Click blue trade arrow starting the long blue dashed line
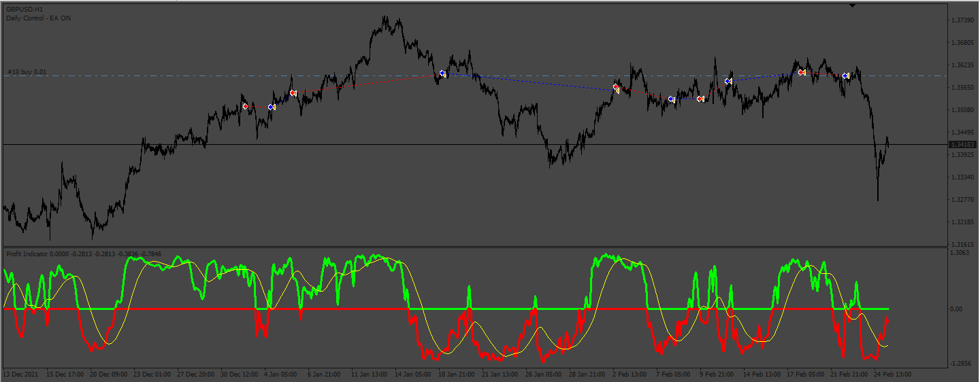 point(442,73)
